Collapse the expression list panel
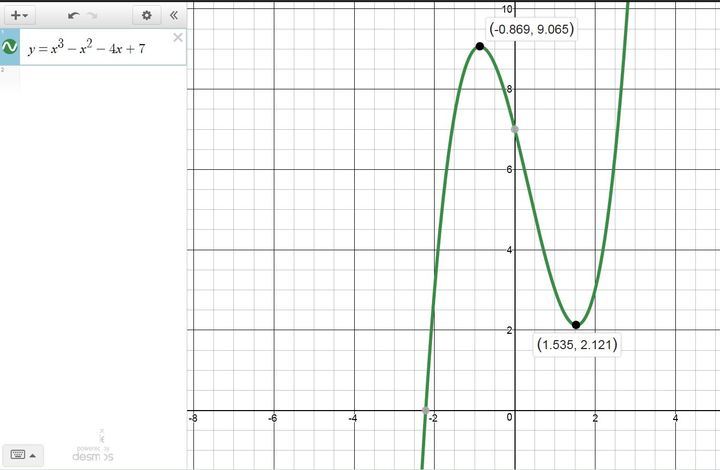 point(174,15)
